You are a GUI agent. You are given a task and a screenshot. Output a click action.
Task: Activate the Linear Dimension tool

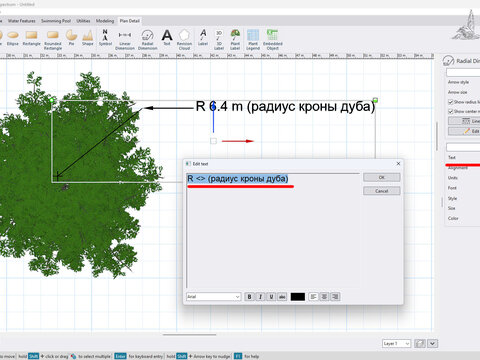coord(125,40)
